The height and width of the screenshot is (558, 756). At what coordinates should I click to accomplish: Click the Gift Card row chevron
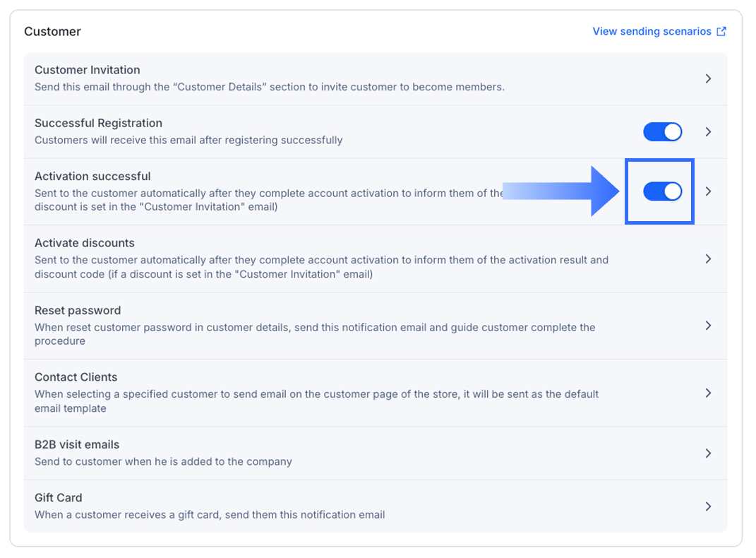(x=708, y=506)
